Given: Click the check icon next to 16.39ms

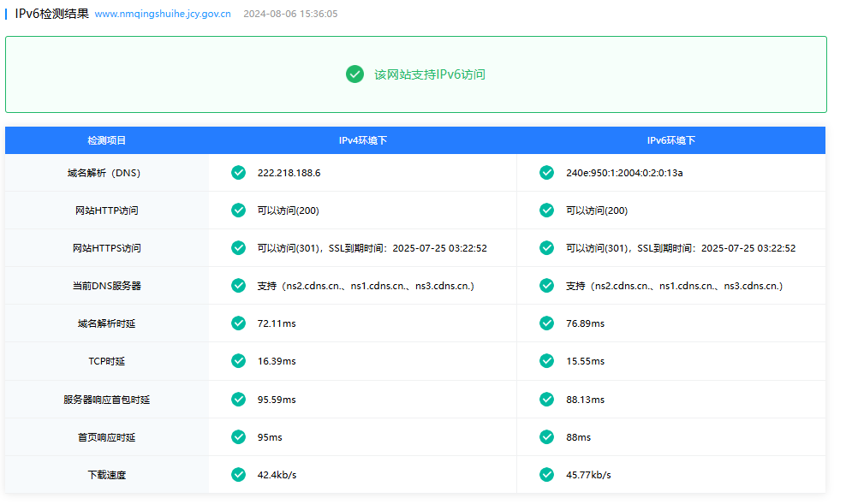Looking at the screenshot, I should tap(239, 361).
